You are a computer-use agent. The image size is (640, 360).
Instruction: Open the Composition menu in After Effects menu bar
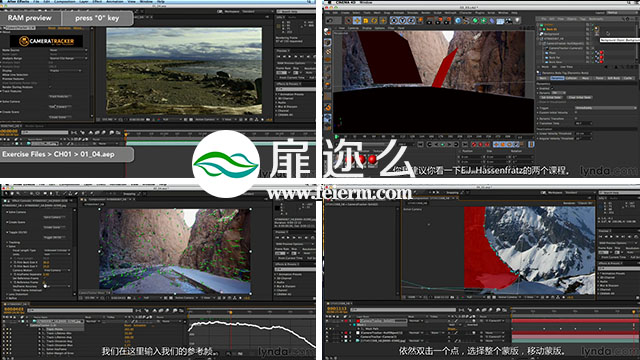[63, 2]
